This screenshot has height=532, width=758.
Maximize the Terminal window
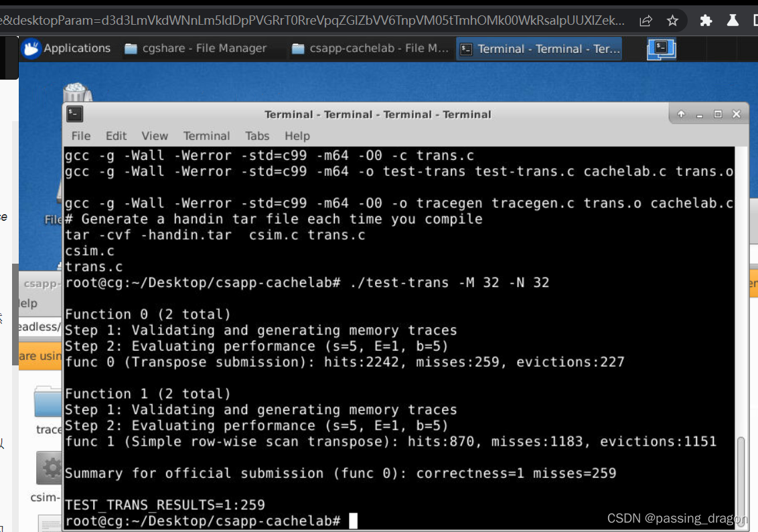coord(718,114)
